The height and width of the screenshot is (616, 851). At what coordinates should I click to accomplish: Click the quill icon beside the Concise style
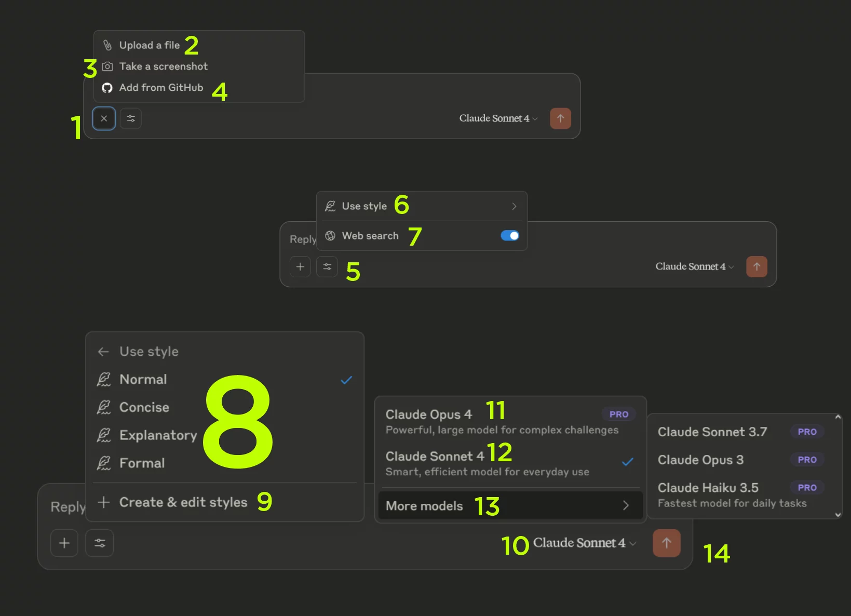tap(104, 407)
